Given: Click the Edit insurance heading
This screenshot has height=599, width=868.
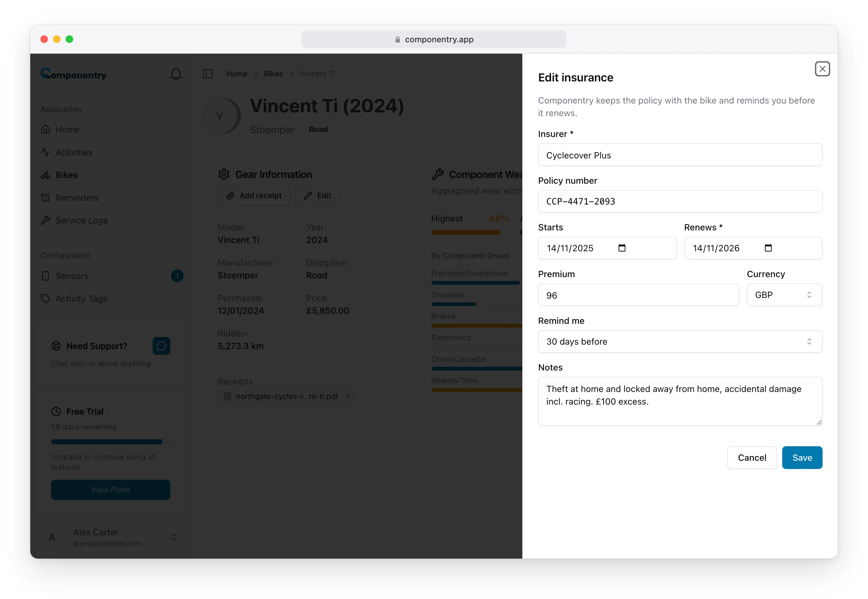Looking at the screenshot, I should [575, 77].
